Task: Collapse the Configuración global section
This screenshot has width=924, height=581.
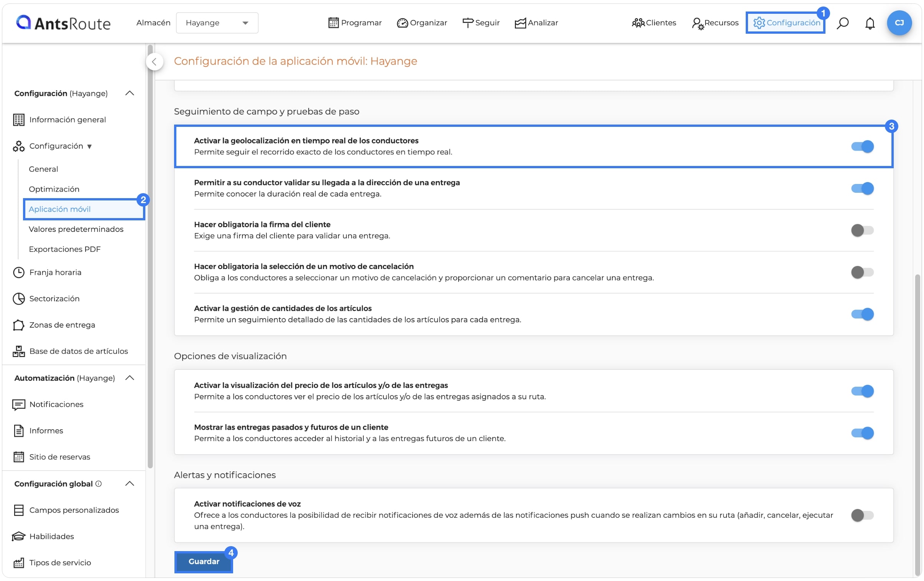Action: (130, 483)
